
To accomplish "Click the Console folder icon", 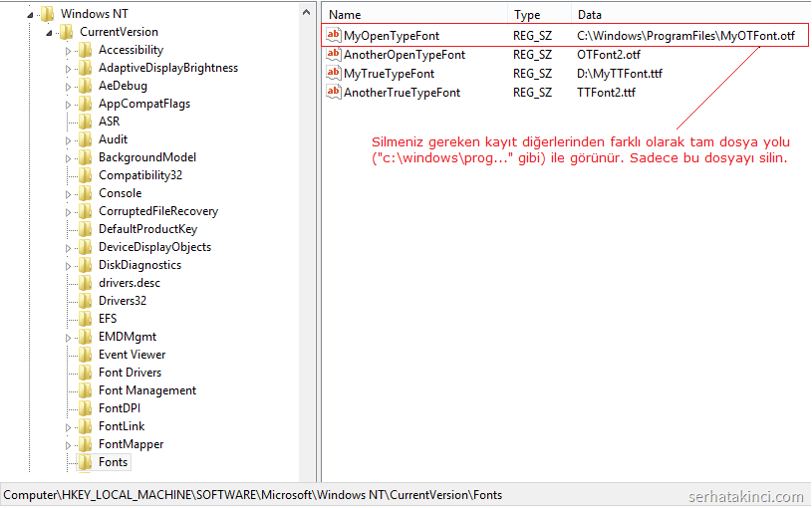I will 86,193.
